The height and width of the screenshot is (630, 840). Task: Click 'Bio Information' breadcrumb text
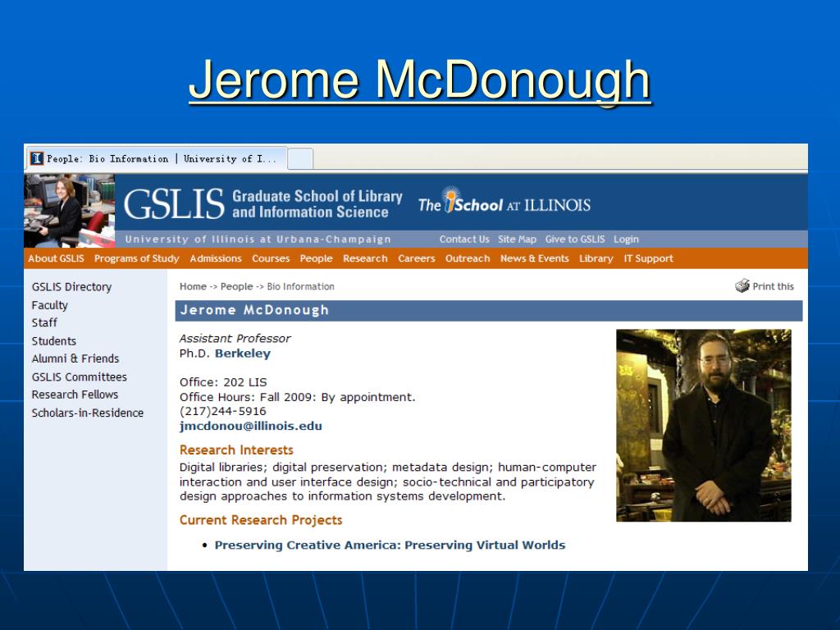click(300, 286)
